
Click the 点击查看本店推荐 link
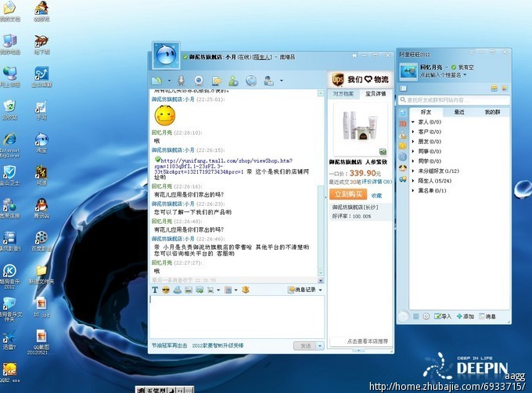[x=367, y=341]
